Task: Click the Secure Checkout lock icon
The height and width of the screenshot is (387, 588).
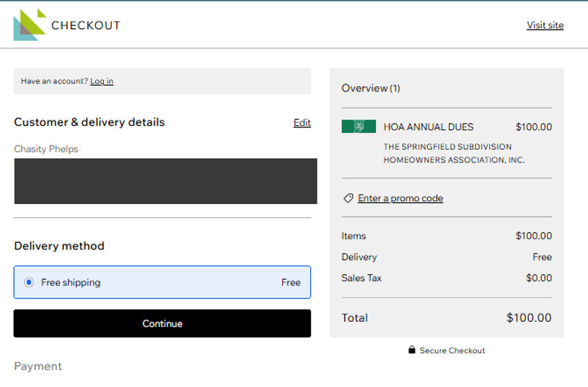Action: pos(412,350)
